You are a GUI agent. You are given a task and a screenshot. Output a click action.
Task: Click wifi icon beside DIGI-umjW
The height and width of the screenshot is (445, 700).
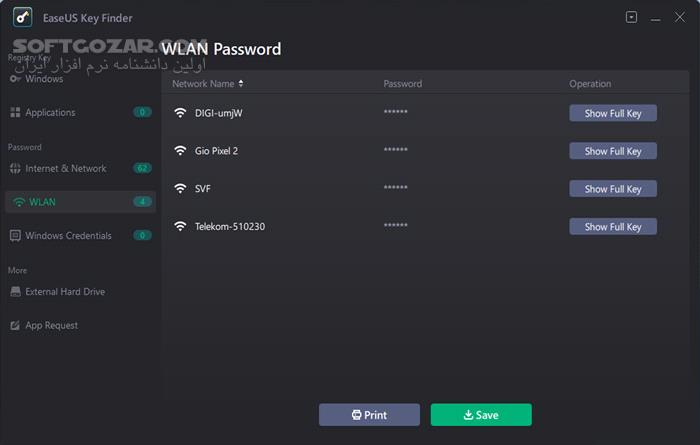(x=180, y=113)
